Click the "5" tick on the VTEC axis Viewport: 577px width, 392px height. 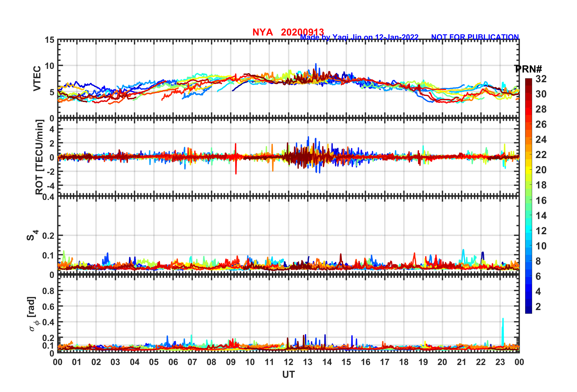click(52, 92)
